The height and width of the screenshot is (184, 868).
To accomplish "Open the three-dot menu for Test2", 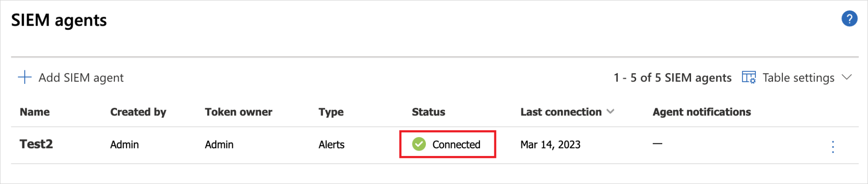I will [x=832, y=147].
